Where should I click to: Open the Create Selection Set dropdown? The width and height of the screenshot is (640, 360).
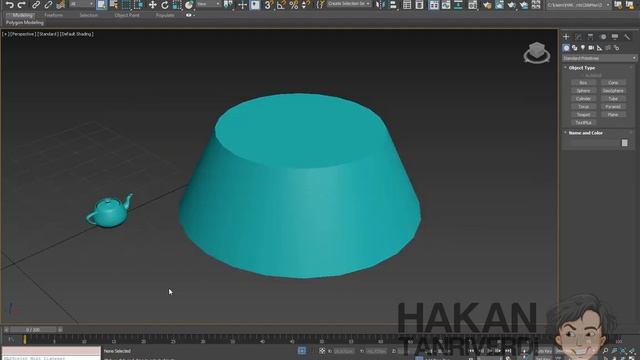(349, 4)
